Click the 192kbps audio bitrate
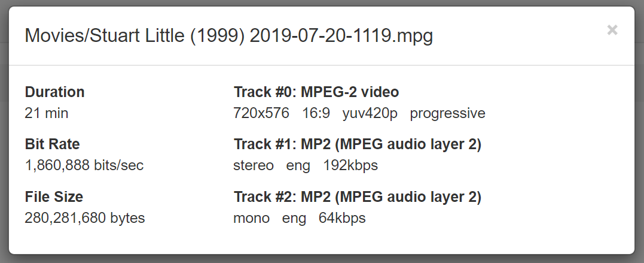Viewport: 644px width, 263px height. [350, 165]
